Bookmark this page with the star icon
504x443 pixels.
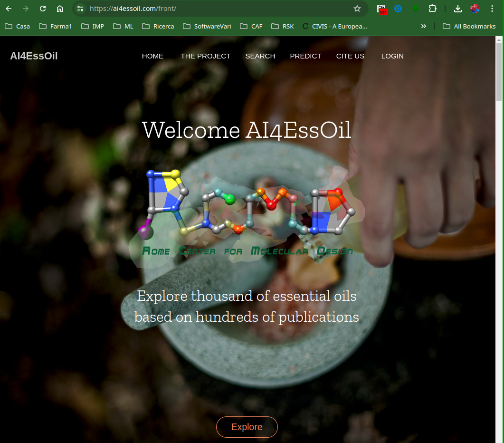point(357,9)
